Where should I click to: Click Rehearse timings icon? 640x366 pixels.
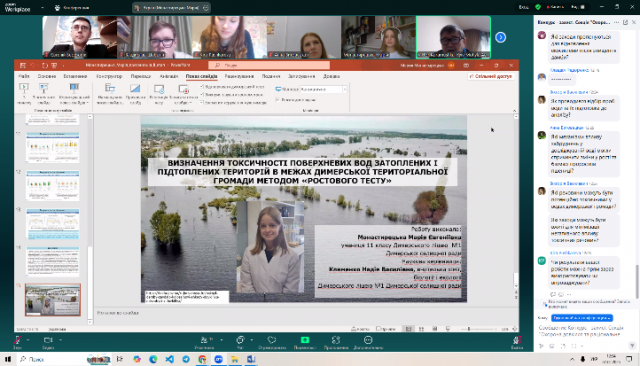(x=159, y=89)
